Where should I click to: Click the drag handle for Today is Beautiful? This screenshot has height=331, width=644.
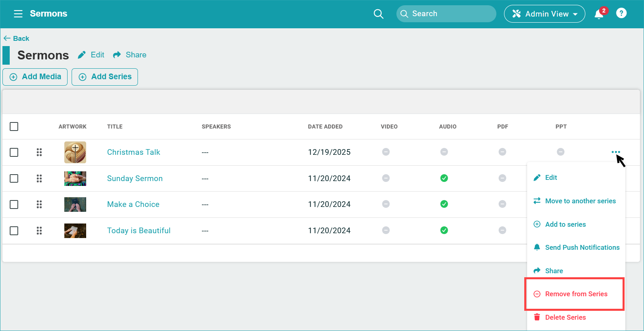(x=39, y=230)
